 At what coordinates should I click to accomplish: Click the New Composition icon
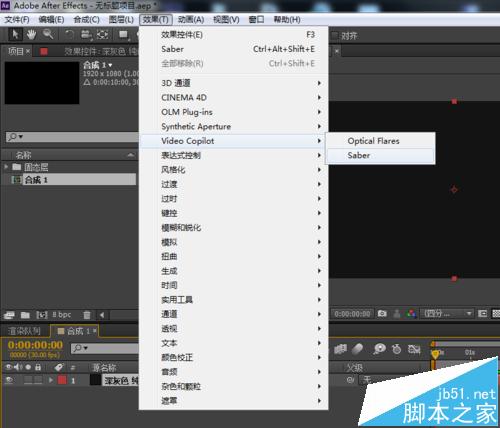click(42, 315)
